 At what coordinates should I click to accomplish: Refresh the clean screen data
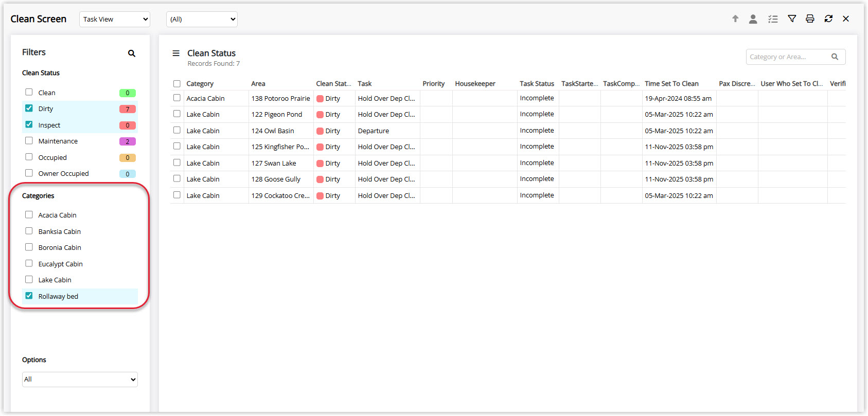pyautogui.click(x=828, y=19)
